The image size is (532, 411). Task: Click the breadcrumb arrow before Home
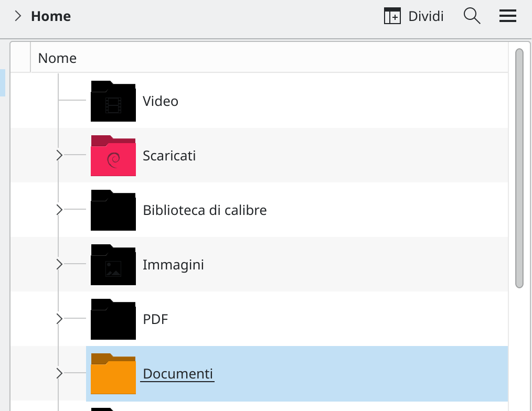coord(18,16)
